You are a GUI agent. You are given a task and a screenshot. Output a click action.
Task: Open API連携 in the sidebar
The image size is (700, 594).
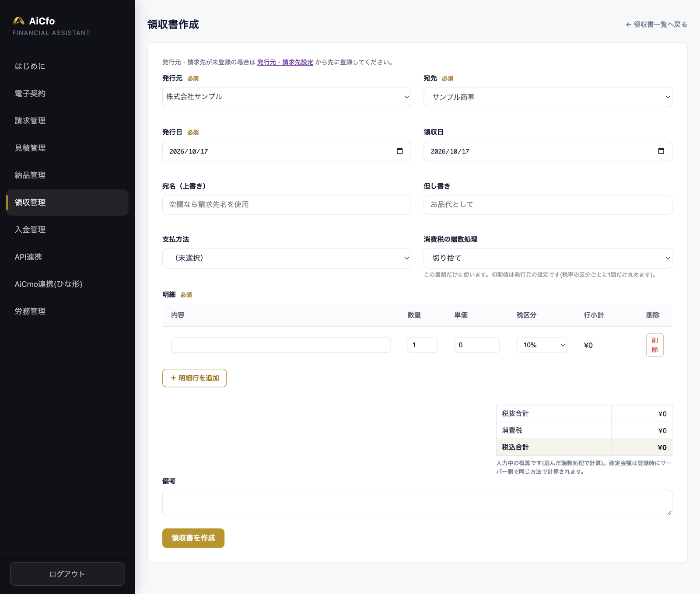click(67, 257)
